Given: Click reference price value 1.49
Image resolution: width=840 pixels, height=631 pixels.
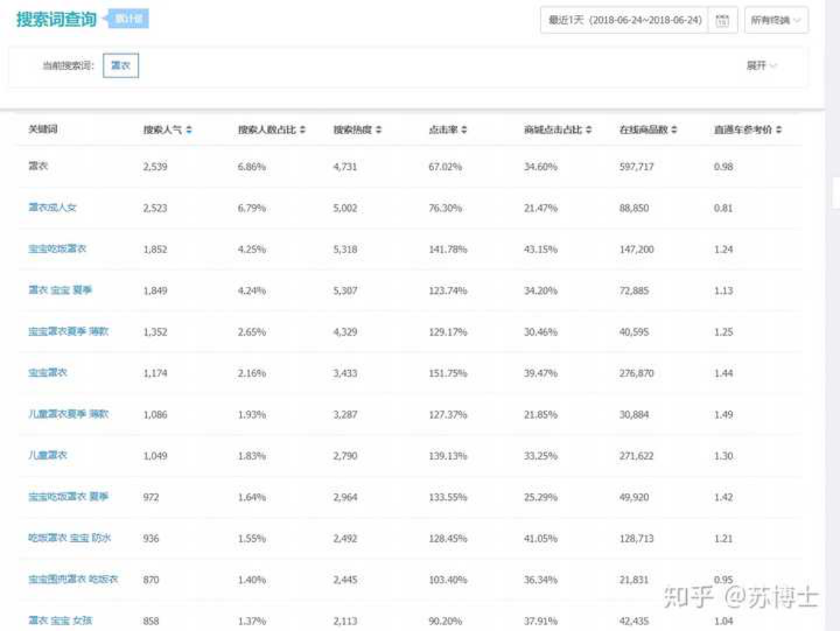Looking at the screenshot, I should (x=723, y=414).
